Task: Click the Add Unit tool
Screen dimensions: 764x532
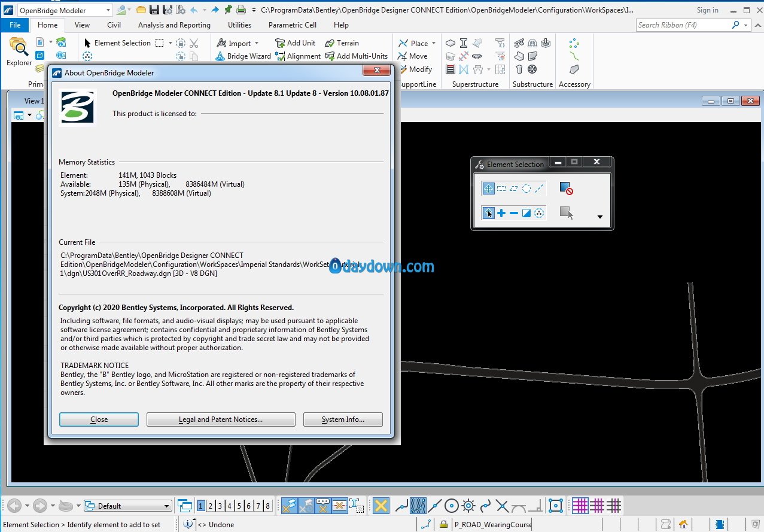Action: pos(295,43)
